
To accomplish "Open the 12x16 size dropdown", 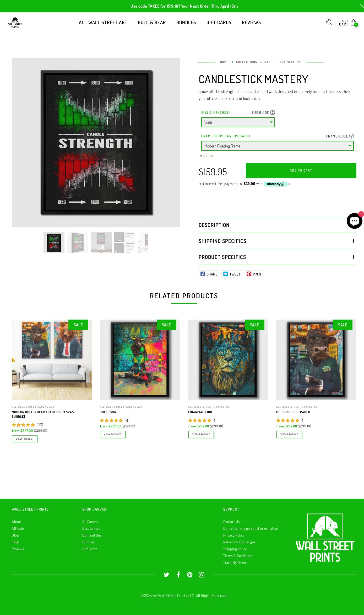I will coord(238,122).
